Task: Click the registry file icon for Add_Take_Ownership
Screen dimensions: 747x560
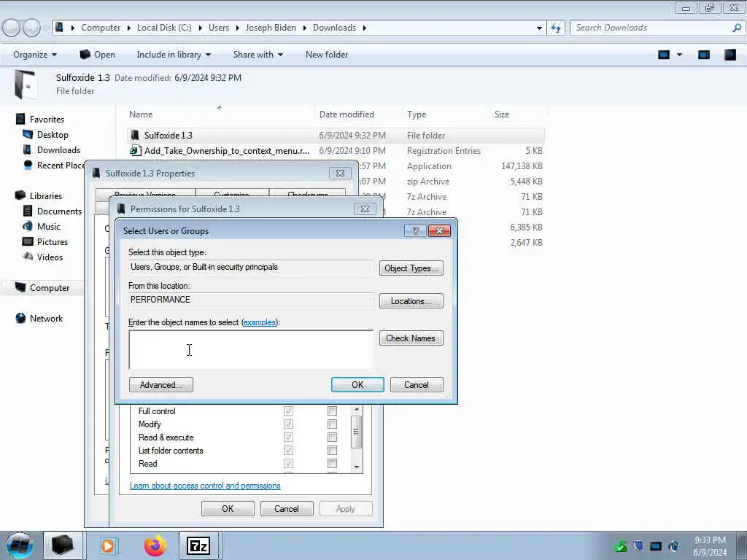Action: (x=135, y=150)
